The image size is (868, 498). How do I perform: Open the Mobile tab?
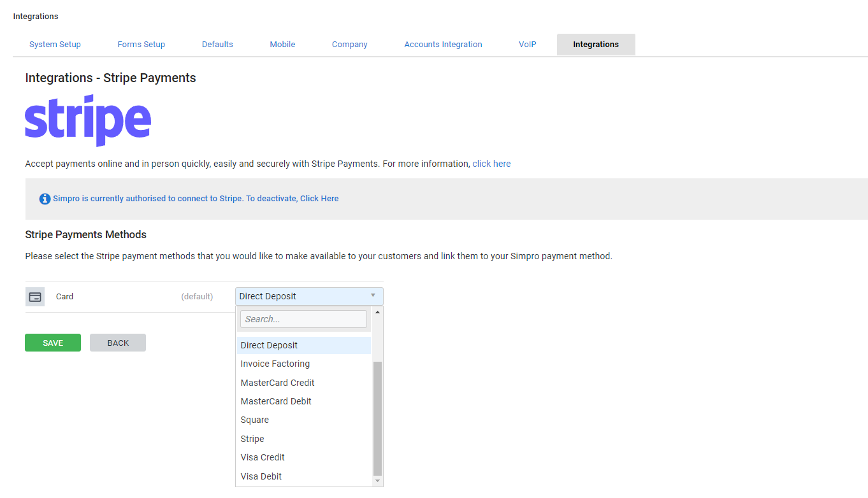click(282, 45)
